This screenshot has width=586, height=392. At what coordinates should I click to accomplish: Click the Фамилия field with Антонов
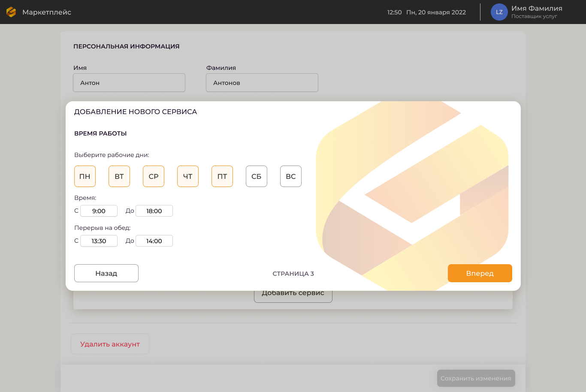click(x=262, y=83)
